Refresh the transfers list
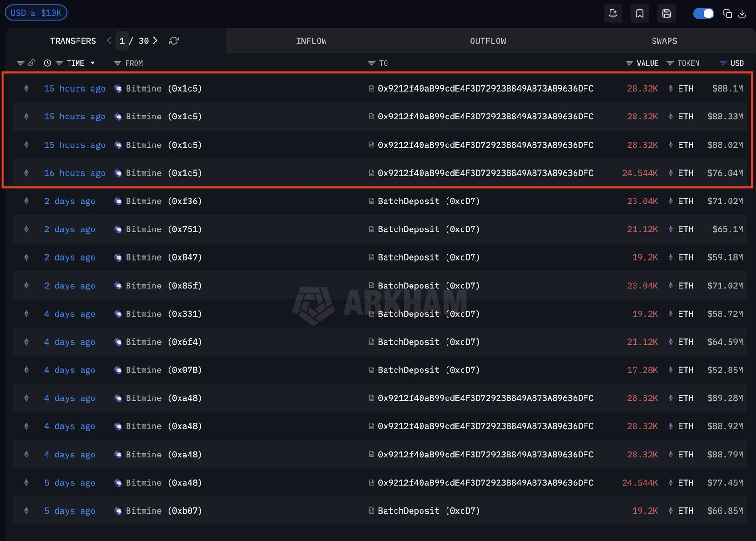The height and width of the screenshot is (541, 756). coord(173,41)
